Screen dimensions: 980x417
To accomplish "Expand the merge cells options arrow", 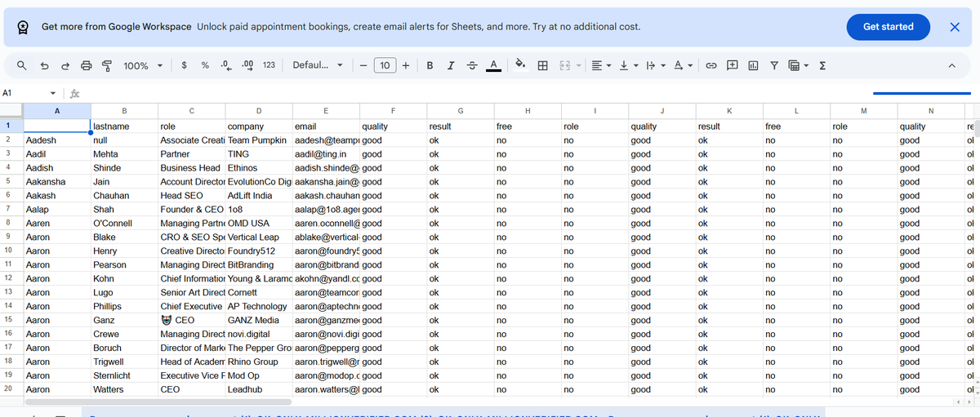I will [580, 65].
